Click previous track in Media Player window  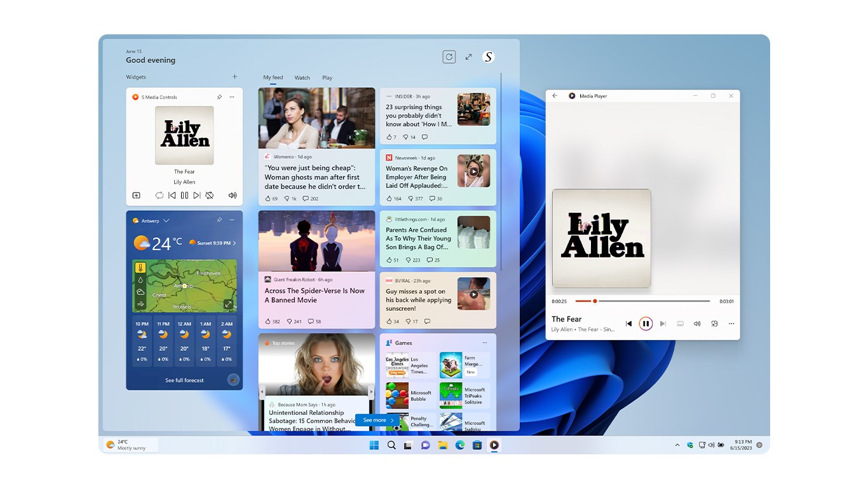click(x=628, y=323)
